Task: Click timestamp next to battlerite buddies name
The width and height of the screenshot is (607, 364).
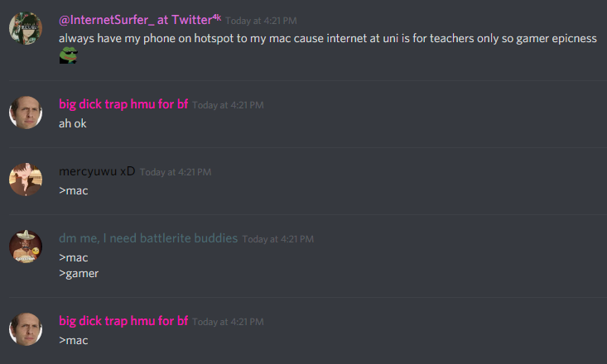Action: (278, 239)
